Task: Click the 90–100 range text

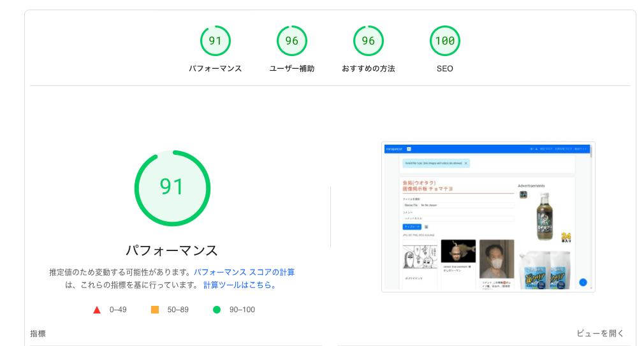Action: (242, 310)
